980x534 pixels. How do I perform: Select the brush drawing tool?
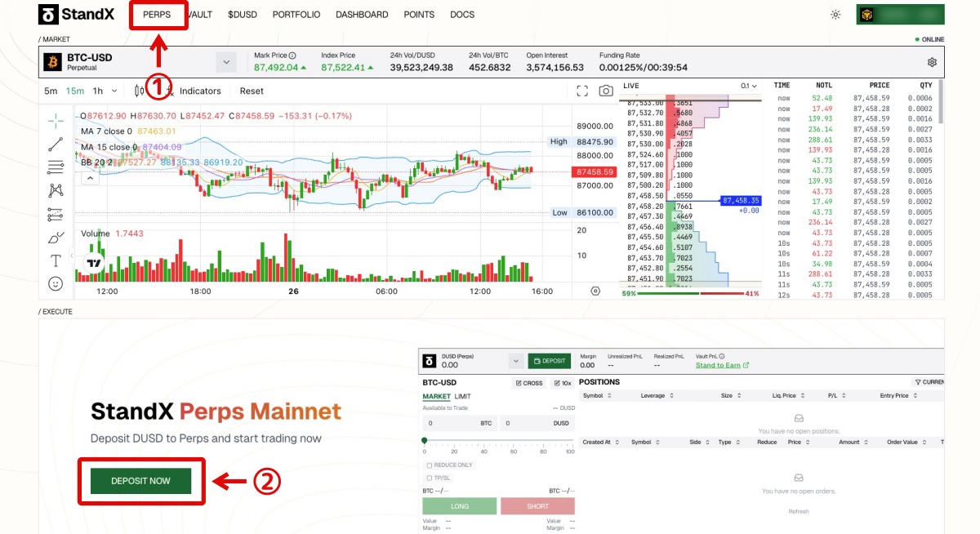pyautogui.click(x=55, y=237)
